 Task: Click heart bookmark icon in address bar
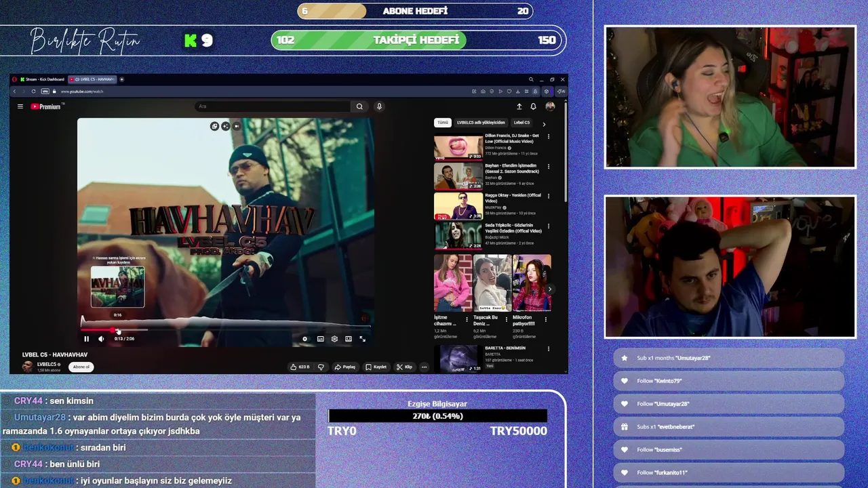point(509,91)
